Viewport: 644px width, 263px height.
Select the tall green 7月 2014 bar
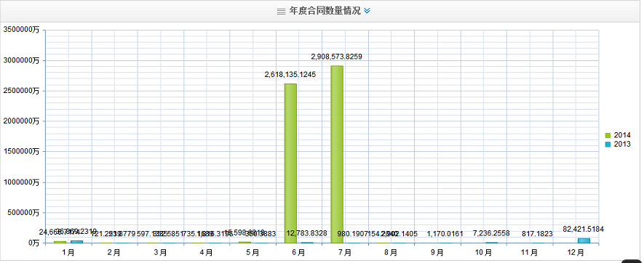click(x=337, y=154)
